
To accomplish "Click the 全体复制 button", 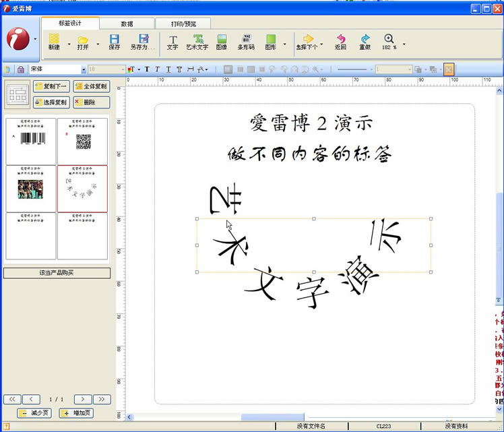I will click(x=92, y=86).
